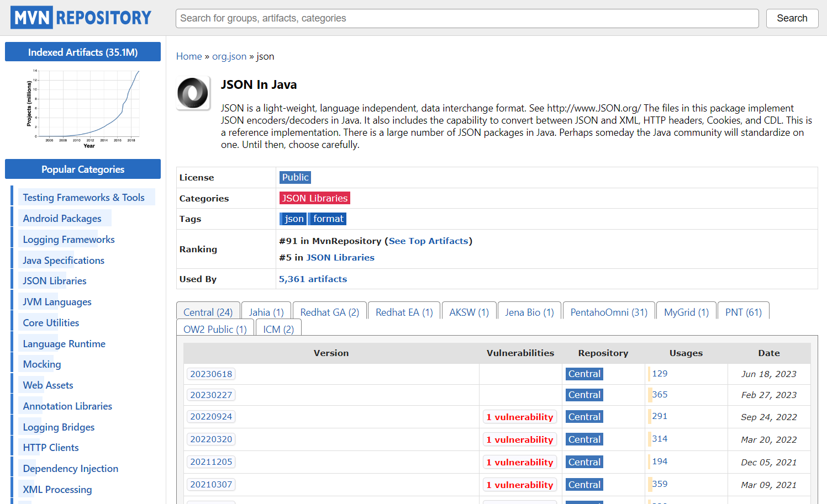The image size is (827, 504).
Task: Click the MVN Repository logo
Action: click(81, 18)
